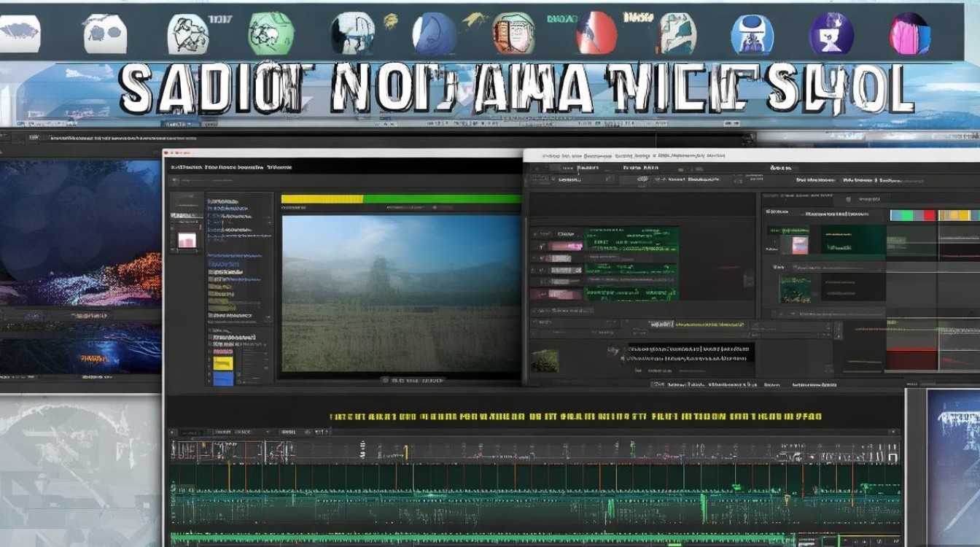This screenshot has height=547, width=980.
Task: Click the red and blue circular icon
Action: point(596,34)
